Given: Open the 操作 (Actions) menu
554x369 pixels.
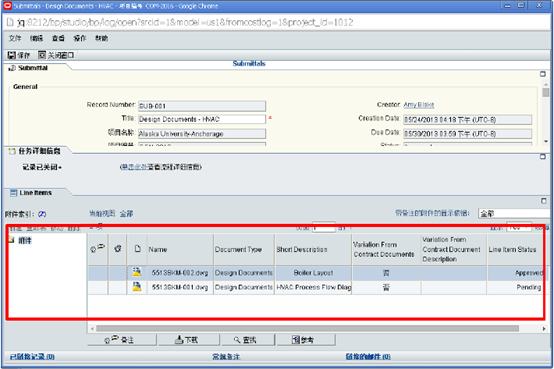Looking at the screenshot, I should 79,38.
